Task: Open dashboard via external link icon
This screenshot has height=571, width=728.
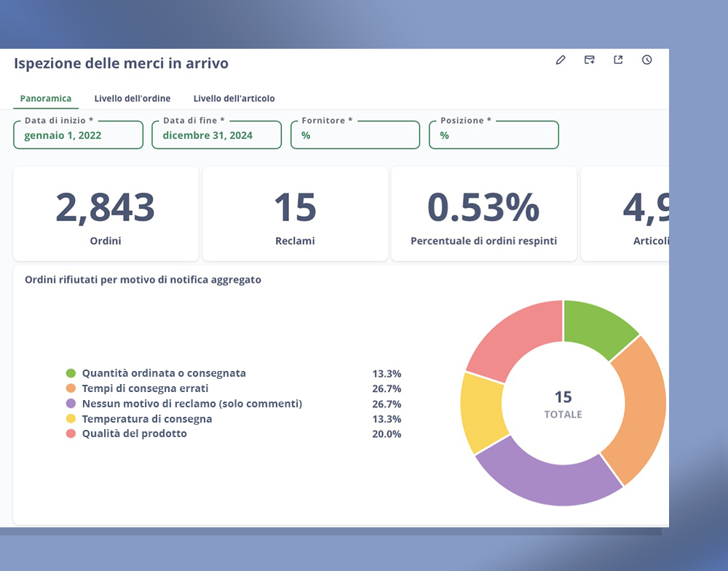Action: coord(618,60)
